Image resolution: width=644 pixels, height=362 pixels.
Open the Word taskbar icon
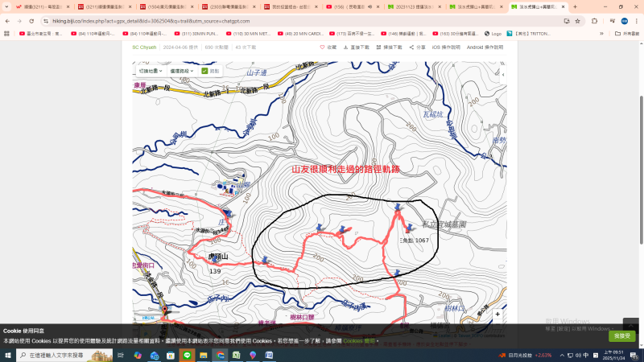[269, 355]
